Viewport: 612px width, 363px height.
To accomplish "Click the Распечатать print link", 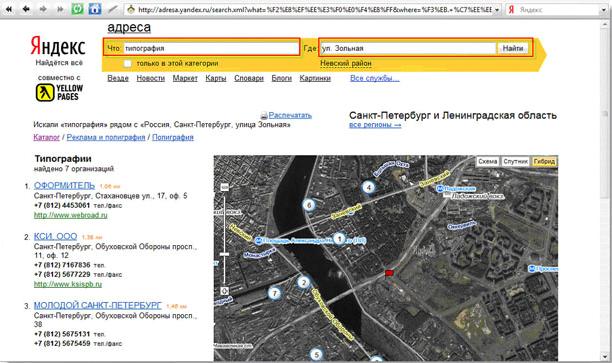I will (290, 115).
